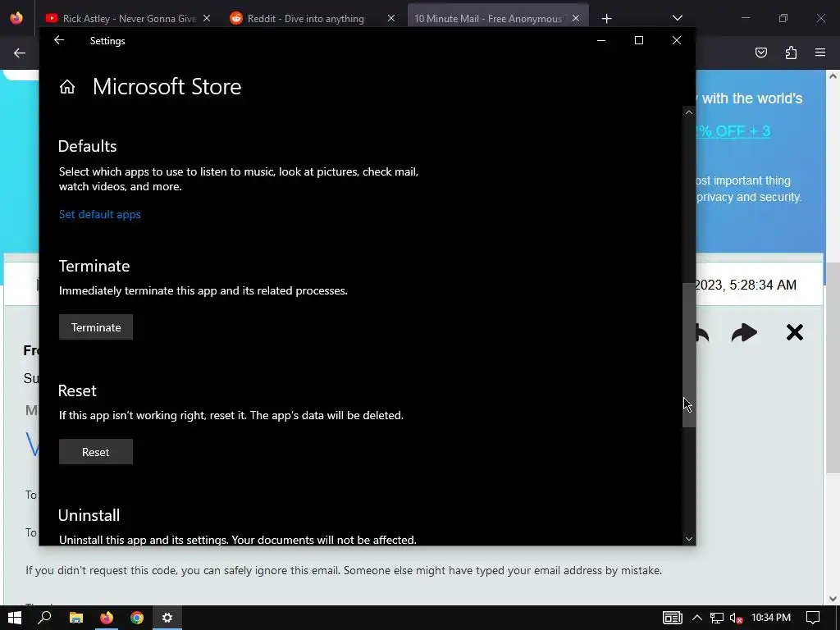The height and width of the screenshot is (630, 840).
Task: Switch to Firefox on the taskbar
Action: click(107, 618)
